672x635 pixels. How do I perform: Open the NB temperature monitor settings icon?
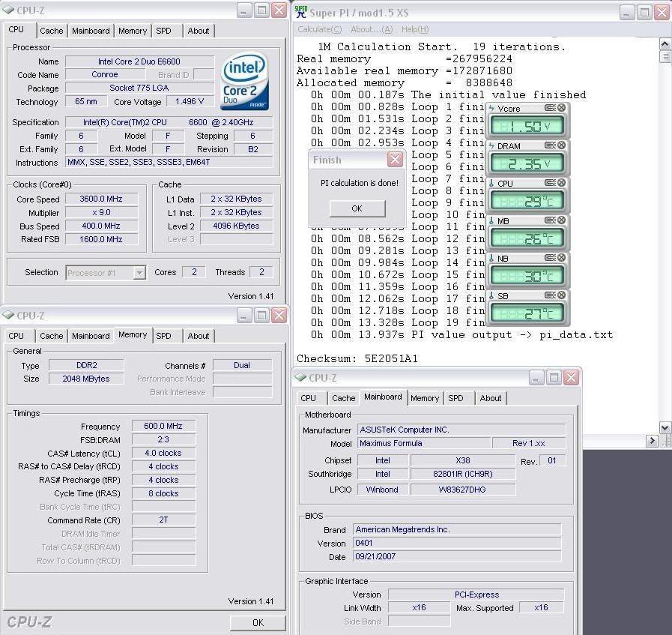coord(550,258)
